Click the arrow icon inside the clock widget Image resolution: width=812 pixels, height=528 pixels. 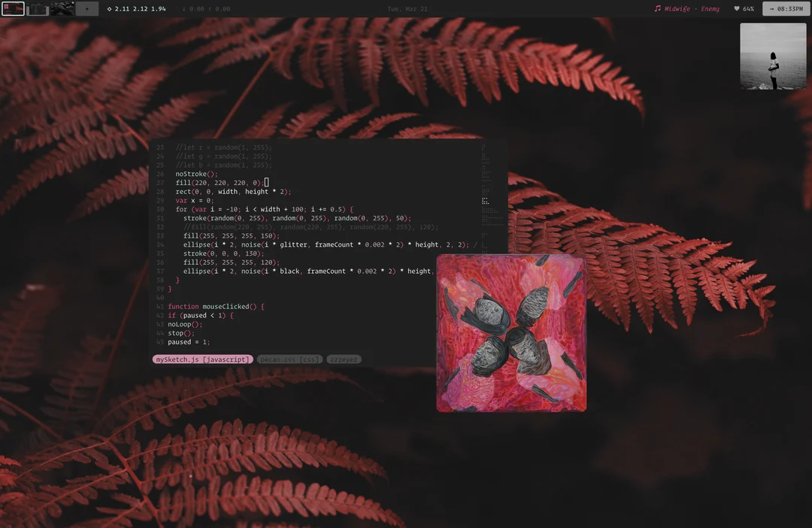771,9
